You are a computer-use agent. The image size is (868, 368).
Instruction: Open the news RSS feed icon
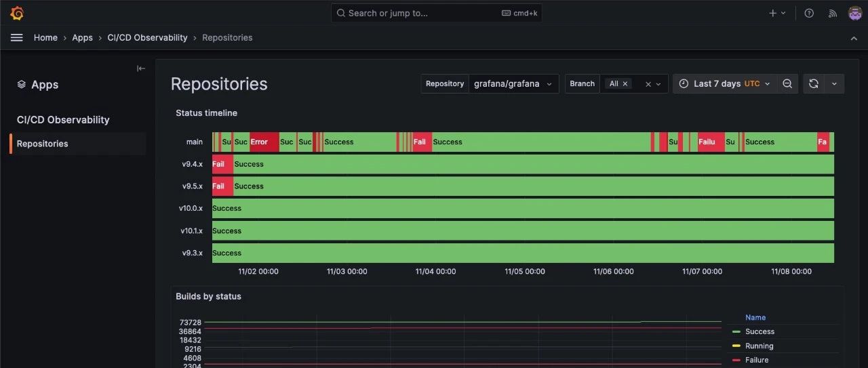[833, 13]
